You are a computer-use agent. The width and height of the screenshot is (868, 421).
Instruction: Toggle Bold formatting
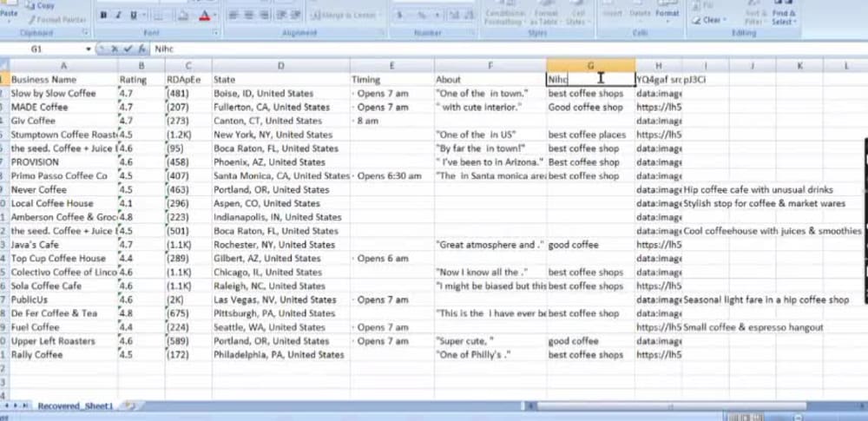pyautogui.click(x=103, y=16)
